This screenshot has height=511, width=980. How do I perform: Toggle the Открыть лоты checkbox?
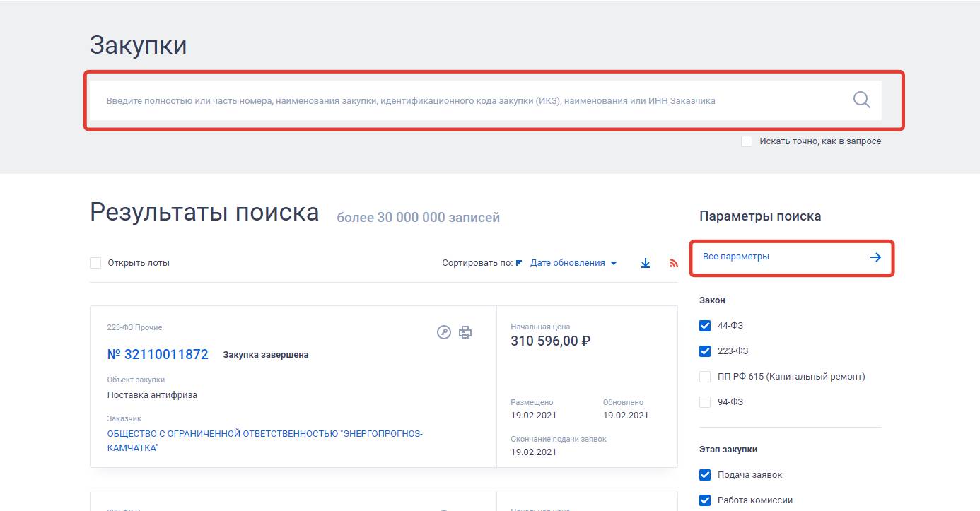coord(95,263)
